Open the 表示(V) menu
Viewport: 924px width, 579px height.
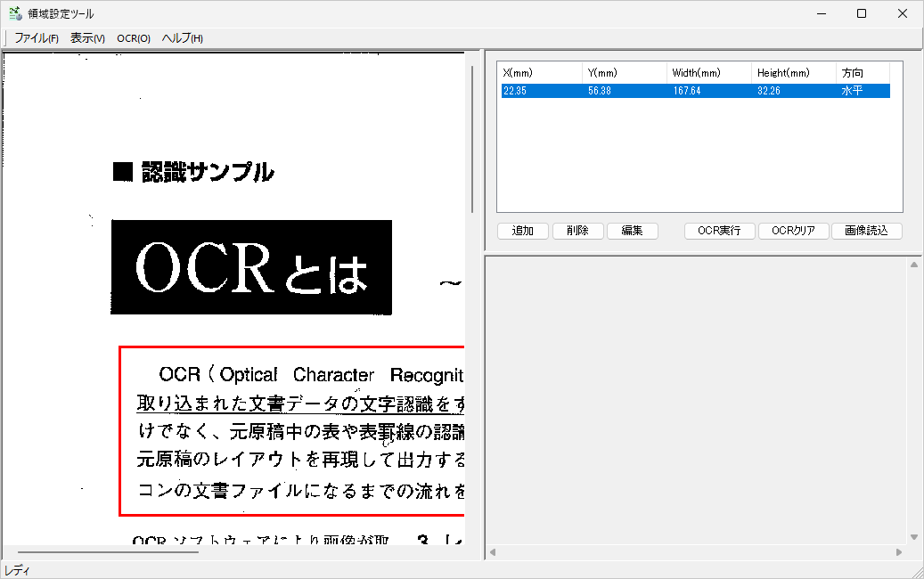(x=87, y=38)
